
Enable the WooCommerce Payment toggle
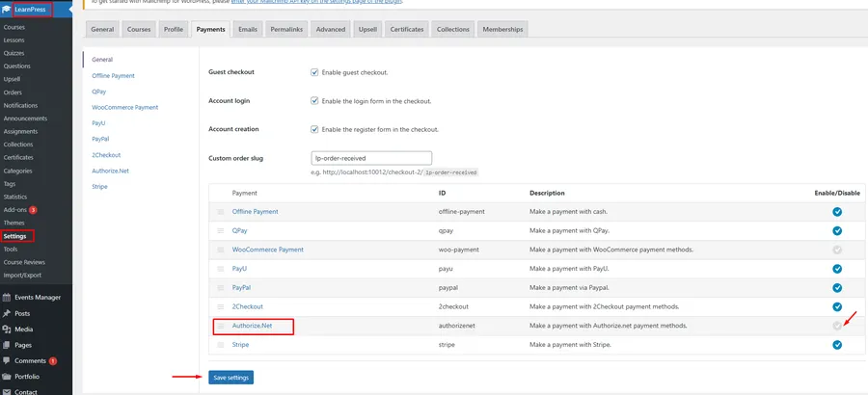[837, 250]
